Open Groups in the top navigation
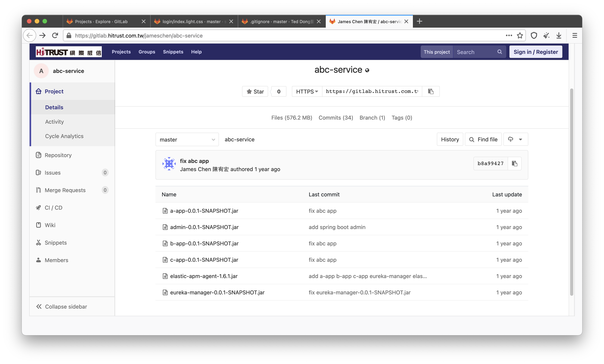 point(147,52)
